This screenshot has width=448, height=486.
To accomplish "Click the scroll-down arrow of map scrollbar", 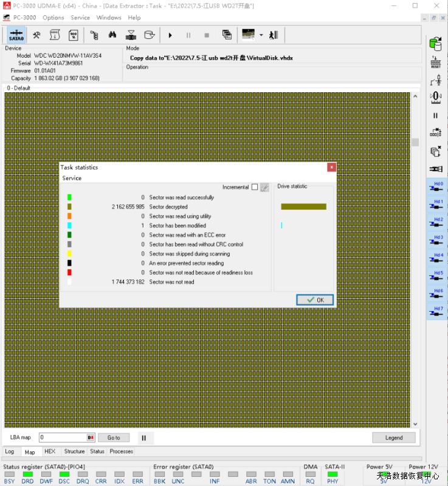I will tap(415, 424).
